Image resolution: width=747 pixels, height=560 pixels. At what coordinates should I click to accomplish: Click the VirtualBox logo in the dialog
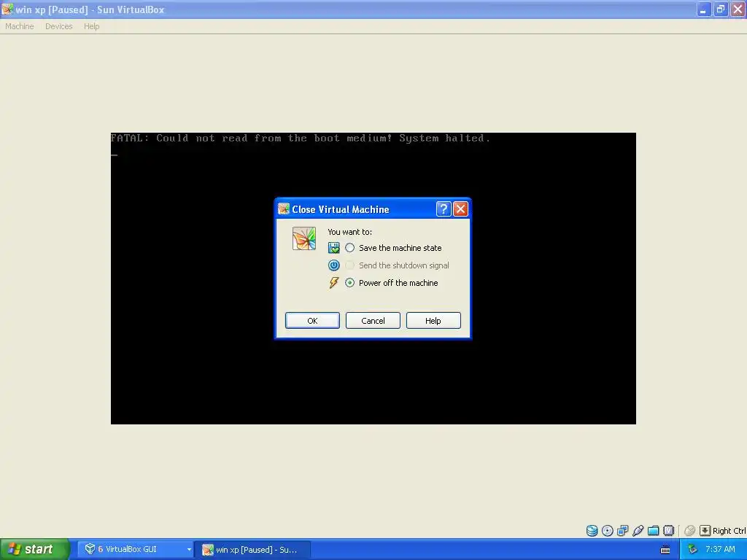pos(304,238)
